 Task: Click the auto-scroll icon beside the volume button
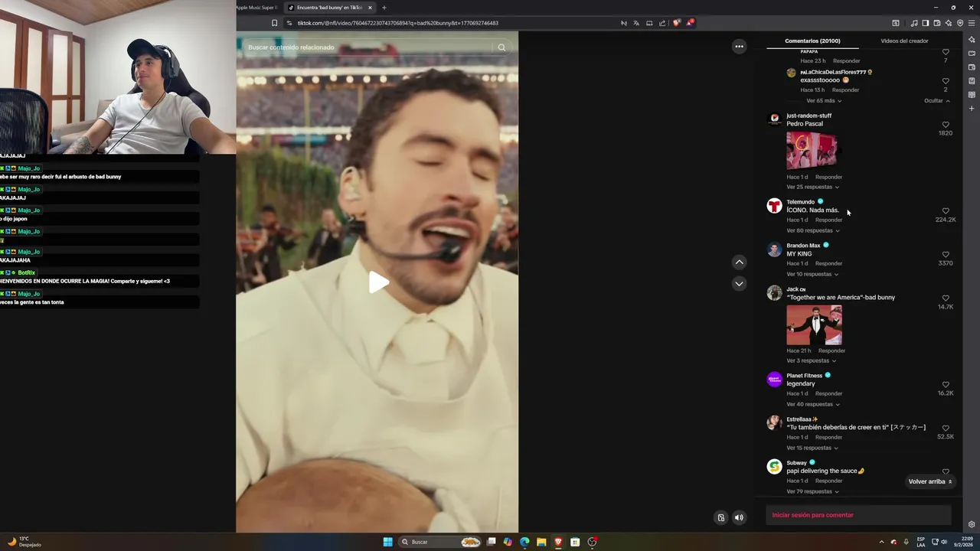[x=720, y=517]
